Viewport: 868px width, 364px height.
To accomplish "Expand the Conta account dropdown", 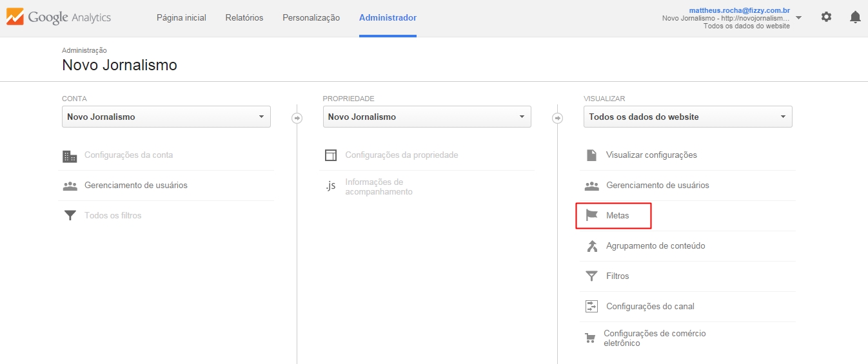I will 166,117.
